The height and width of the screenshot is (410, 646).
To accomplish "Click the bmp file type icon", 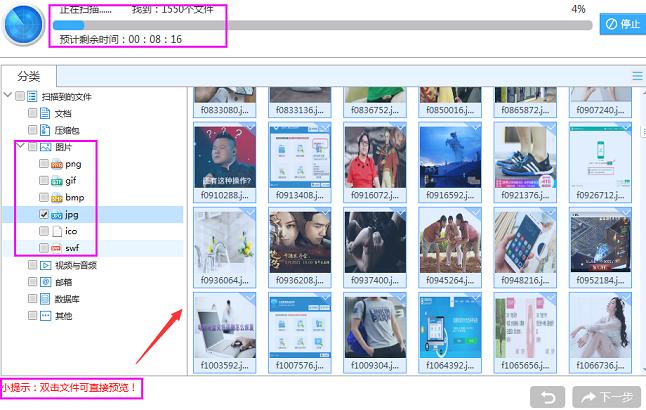I will click(x=56, y=198).
